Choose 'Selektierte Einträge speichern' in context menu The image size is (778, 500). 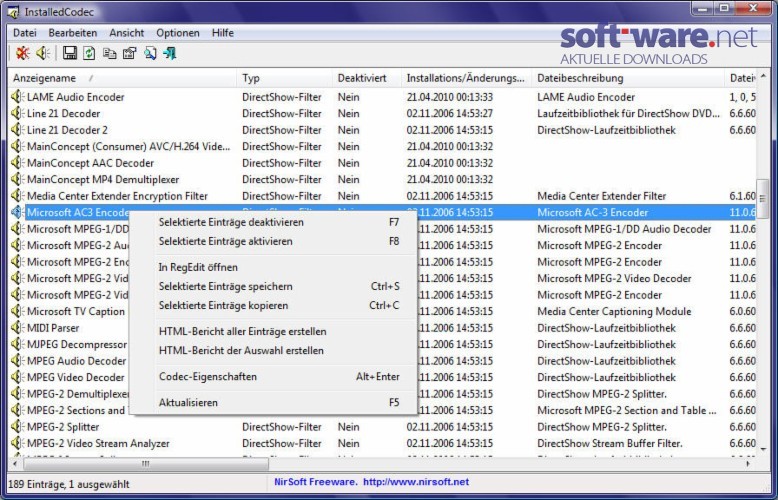[x=273, y=286]
